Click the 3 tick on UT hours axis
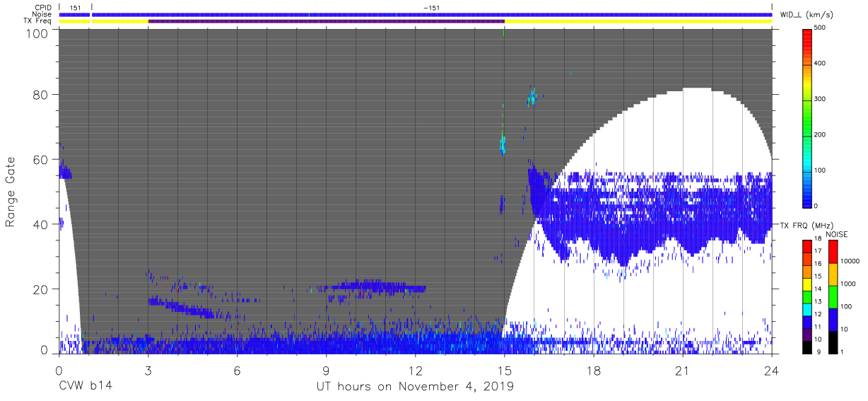The image size is (868, 401). pyautogui.click(x=148, y=369)
